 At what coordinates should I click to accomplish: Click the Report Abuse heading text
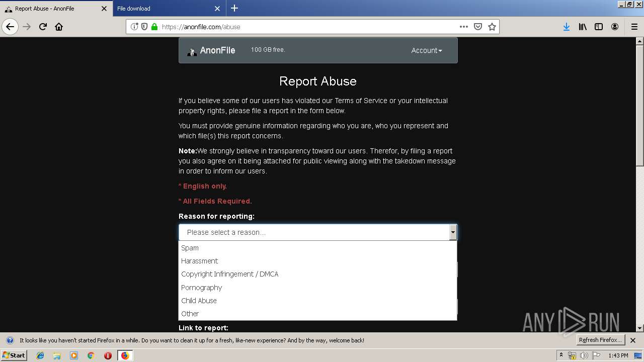tap(318, 81)
